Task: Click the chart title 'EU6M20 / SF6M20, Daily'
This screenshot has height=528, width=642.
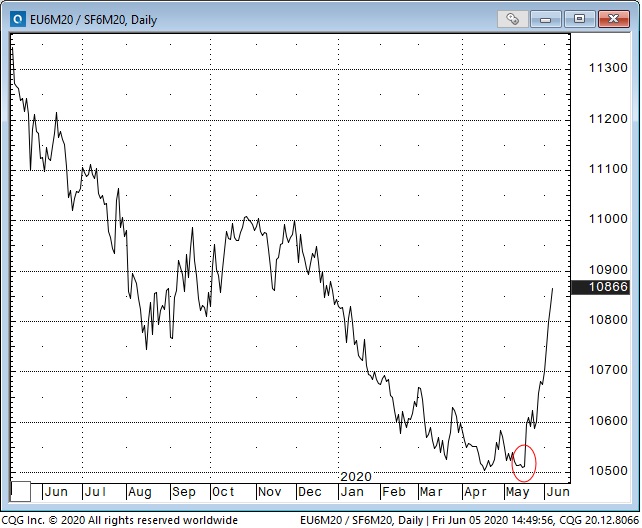Action: (93, 20)
